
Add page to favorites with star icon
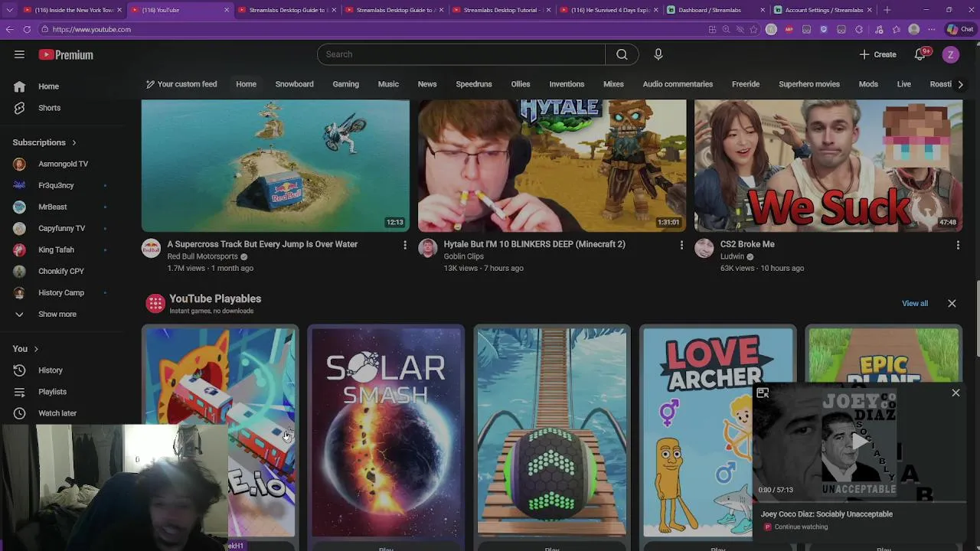[754, 29]
